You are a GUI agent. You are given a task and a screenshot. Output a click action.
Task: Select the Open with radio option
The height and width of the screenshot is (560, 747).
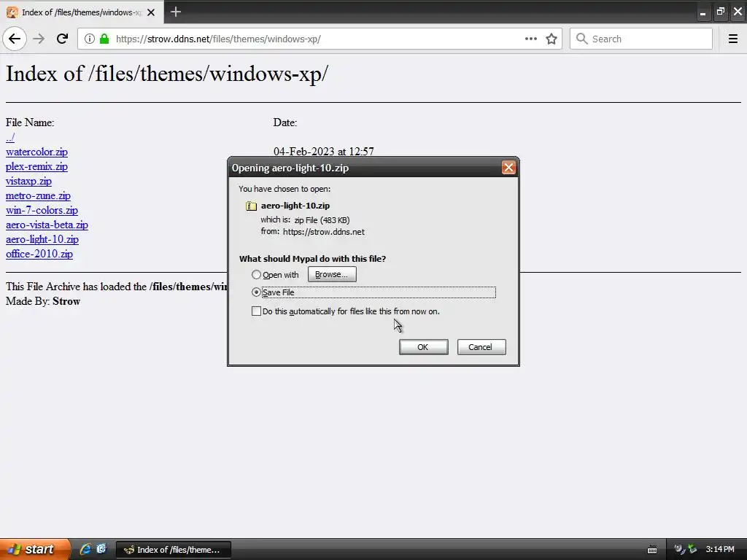[256, 275]
